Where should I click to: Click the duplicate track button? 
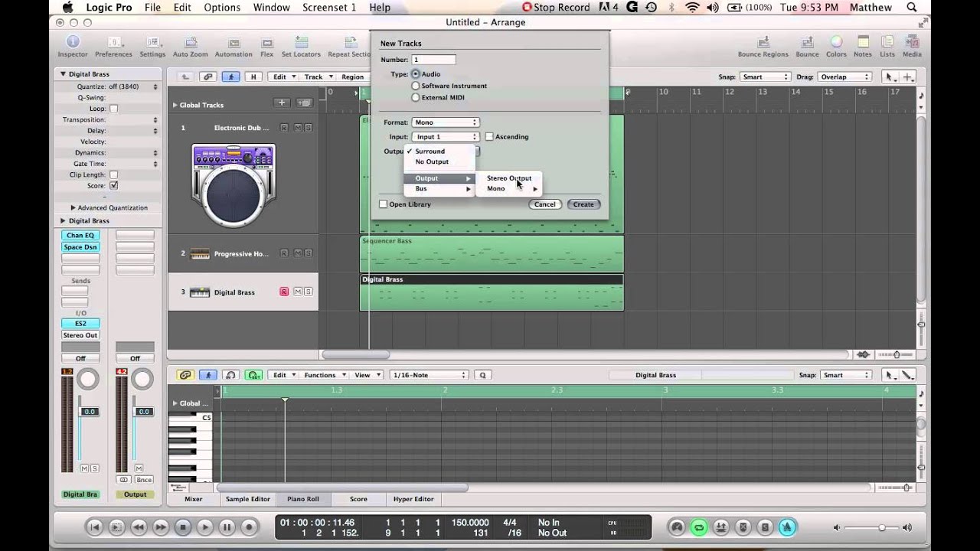tap(304, 103)
